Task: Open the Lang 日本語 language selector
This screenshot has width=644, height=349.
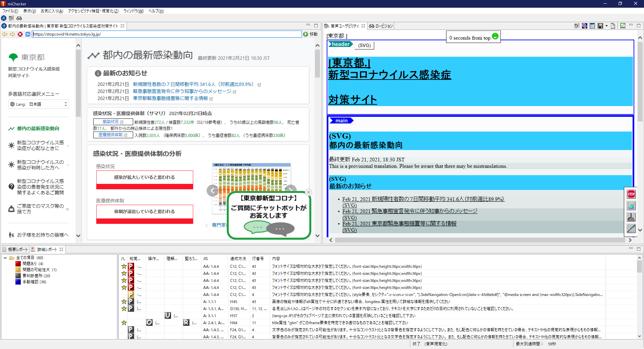Action: point(38,104)
